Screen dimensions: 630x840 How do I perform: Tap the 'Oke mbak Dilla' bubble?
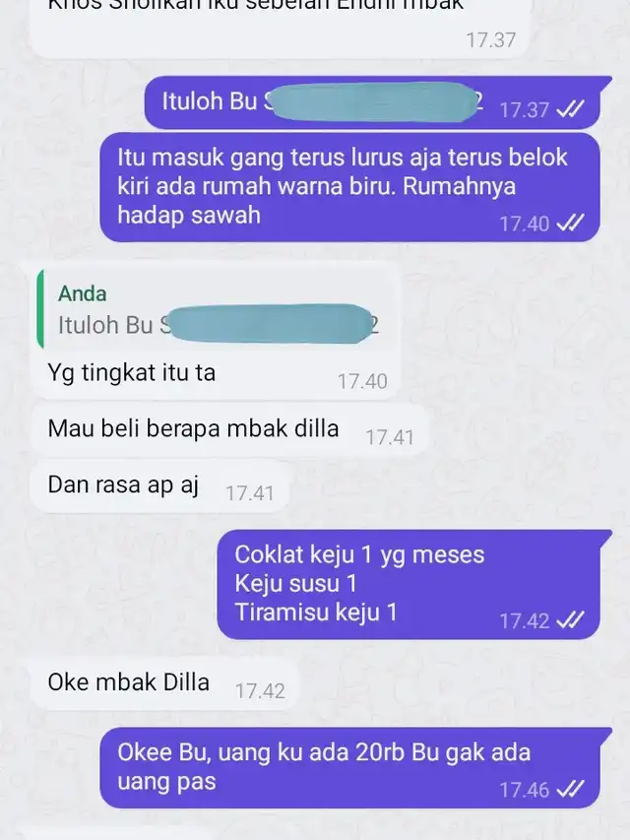click(x=164, y=683)
